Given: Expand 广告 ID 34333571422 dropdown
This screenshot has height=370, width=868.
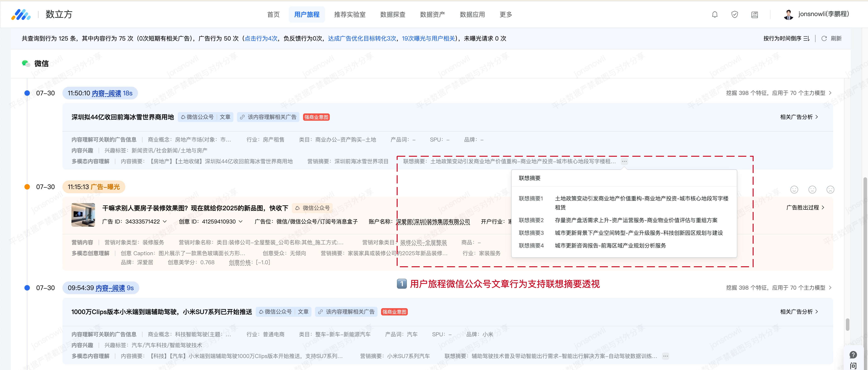Looking at the screenshot, I should pyautogui.click(x=165, y=222).
